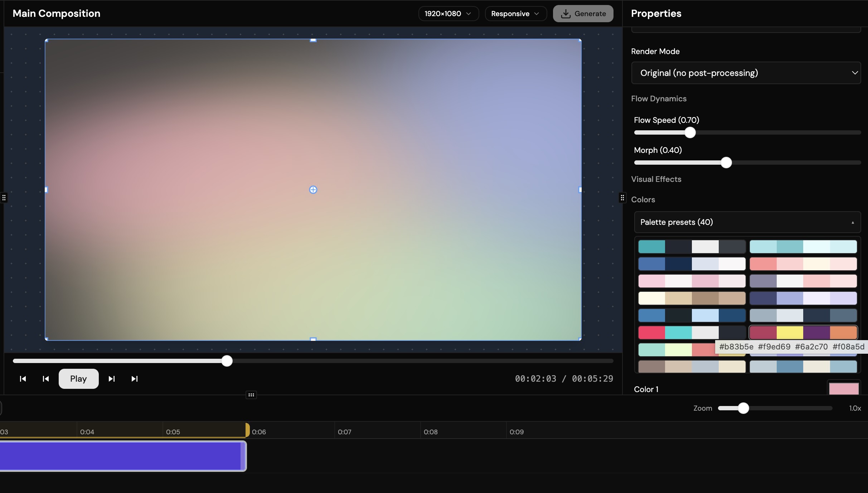Open the Render Mode dropdown
Image resolution: width=868 pixels, height=493 pixels.
[746, 73]
